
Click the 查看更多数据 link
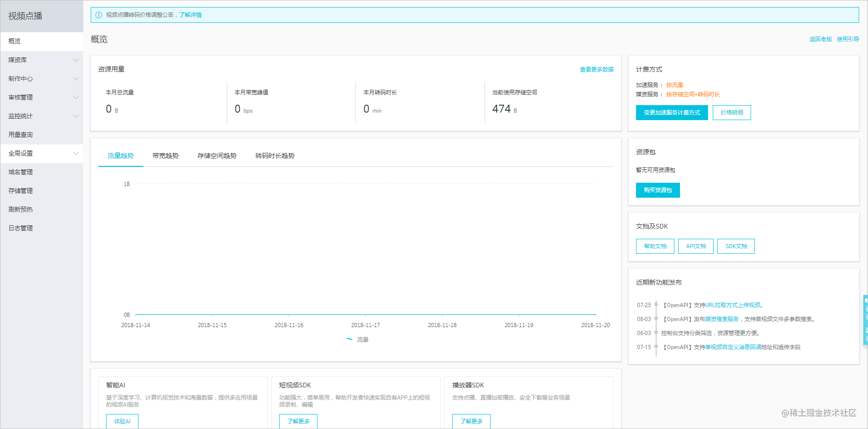596,70
